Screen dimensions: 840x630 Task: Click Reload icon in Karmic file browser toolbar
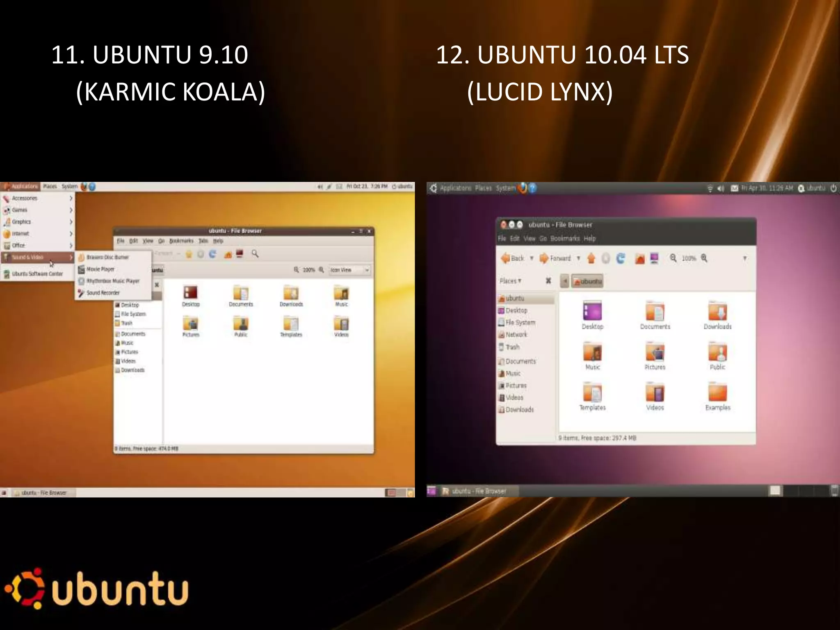point(212,254)
